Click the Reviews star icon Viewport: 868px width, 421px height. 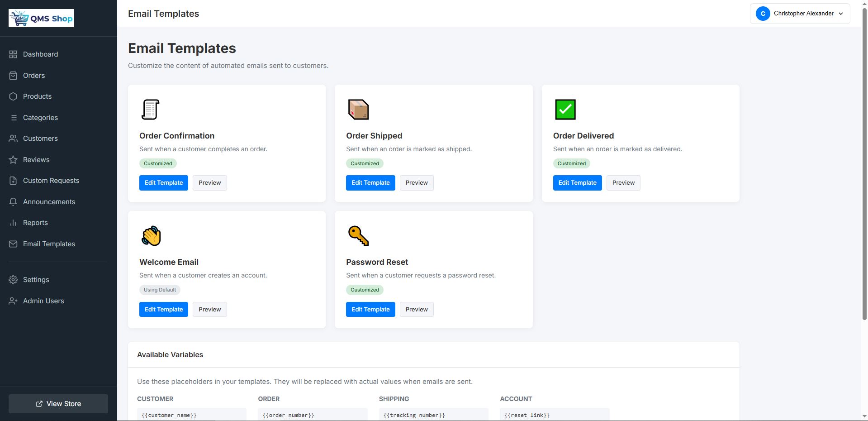pos(13,160)
